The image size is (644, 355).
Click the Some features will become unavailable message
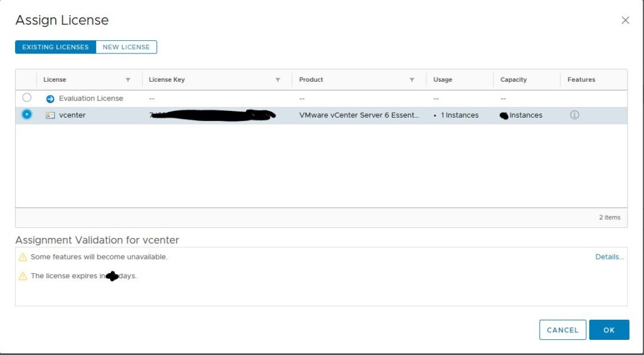click(x=99, y=257)
